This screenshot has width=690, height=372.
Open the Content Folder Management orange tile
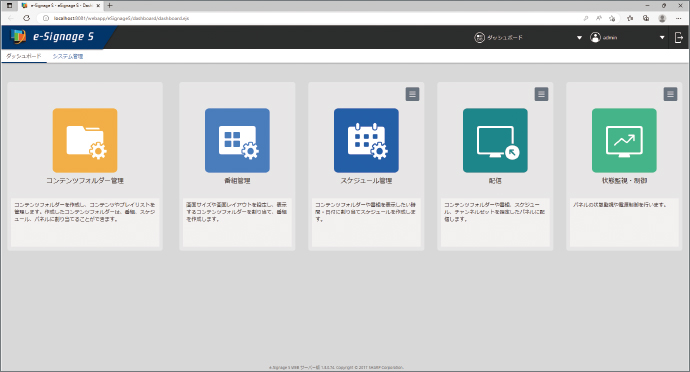point(85,140)
